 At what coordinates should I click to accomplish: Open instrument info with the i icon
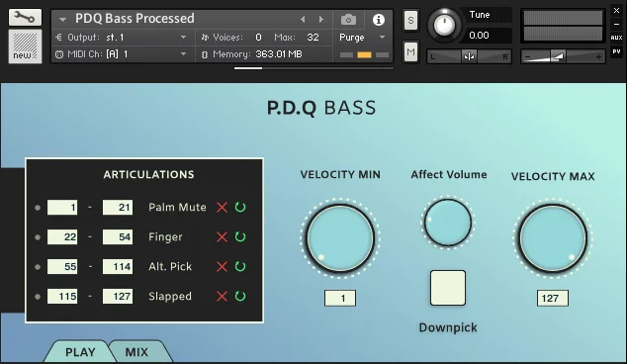point(379,20)
